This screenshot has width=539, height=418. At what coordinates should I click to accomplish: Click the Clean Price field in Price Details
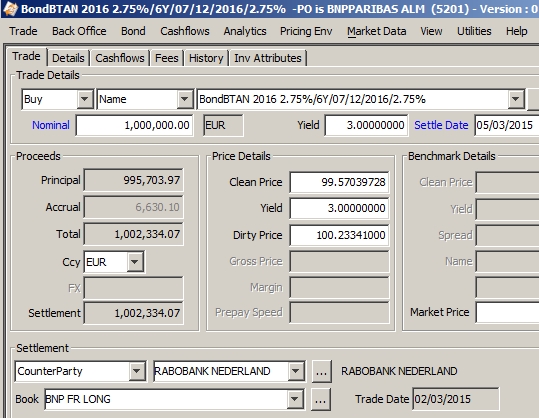coord(339,182)
